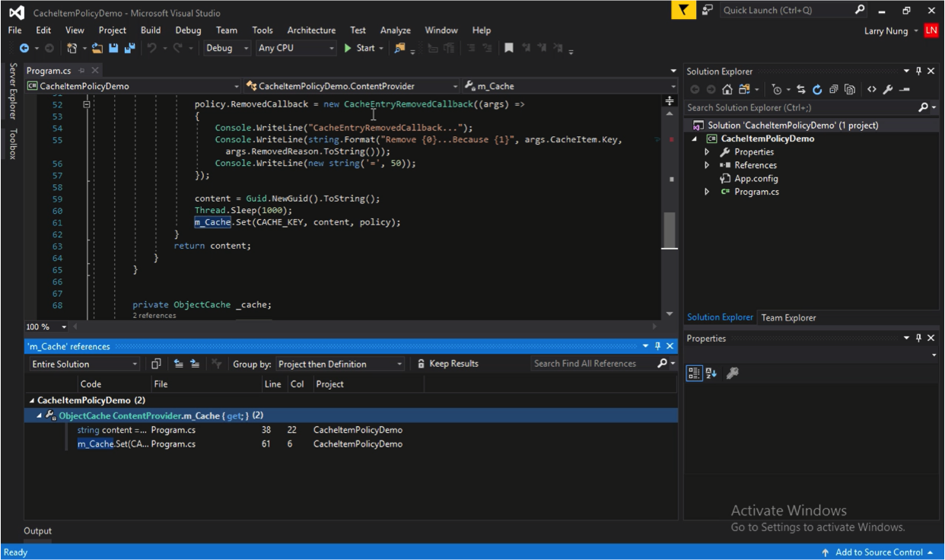This screenshot has width=945, height=560.
Task: Open the Group by Project then Definition dropdown
Action: click(340, 364)
